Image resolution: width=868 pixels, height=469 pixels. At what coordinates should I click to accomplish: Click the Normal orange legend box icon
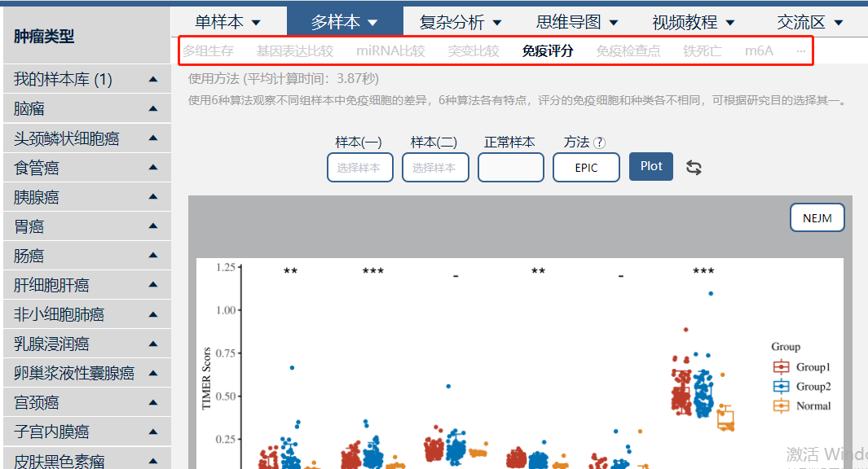pyautogui.click(x=781, y=405)
